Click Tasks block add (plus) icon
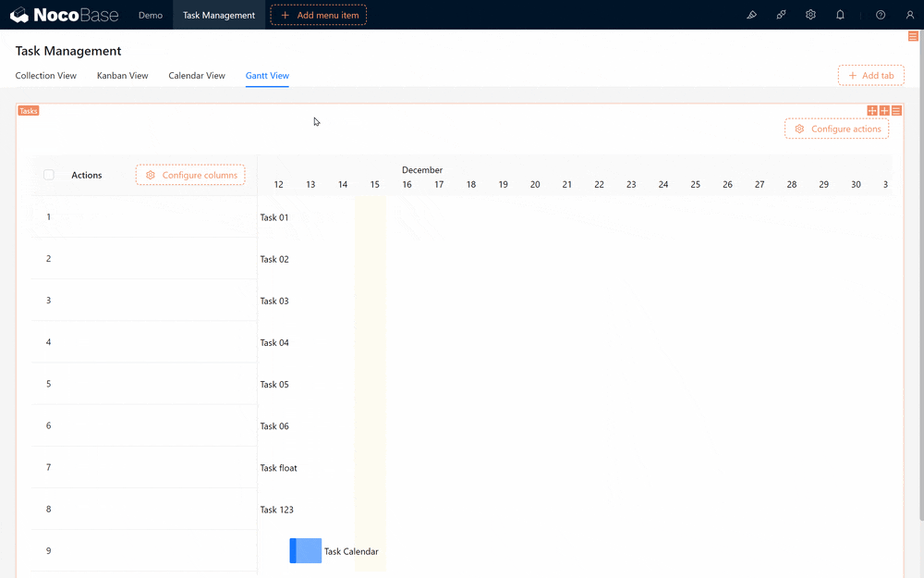 coord(884,111)
